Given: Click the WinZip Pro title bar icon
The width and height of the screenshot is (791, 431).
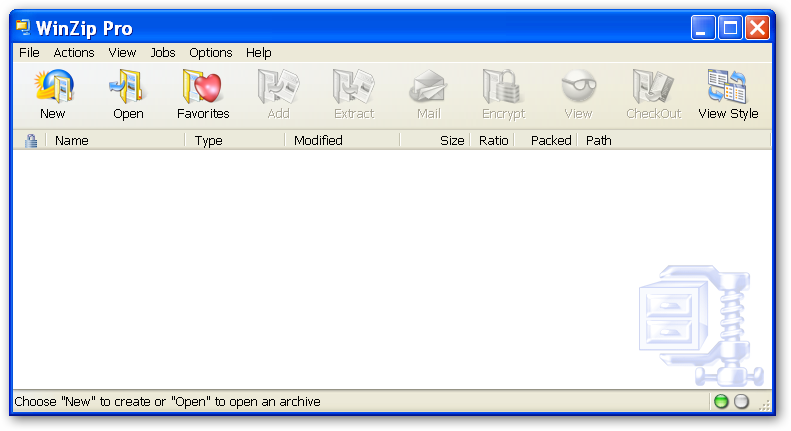Looking at the screenshot, I should click(x=23, y=27).
